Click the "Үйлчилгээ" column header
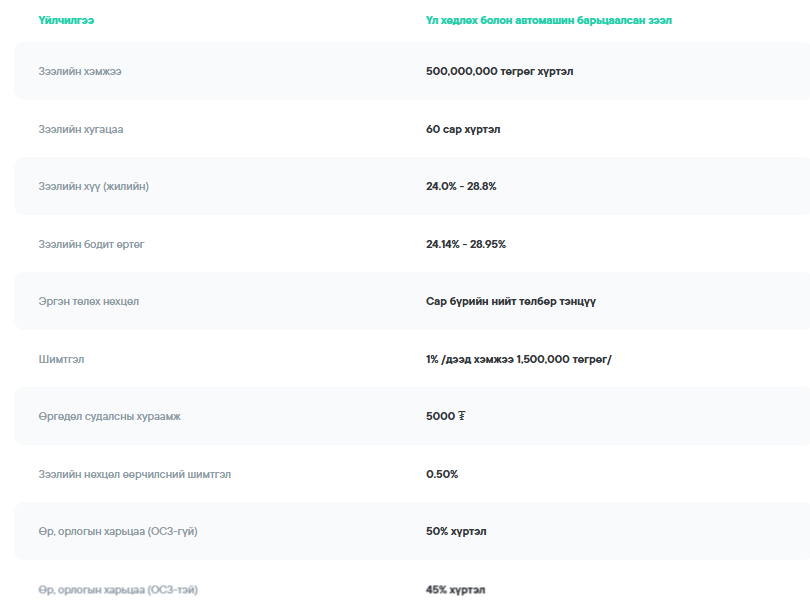Screen dimensions: 810x612 click(66, 20)
